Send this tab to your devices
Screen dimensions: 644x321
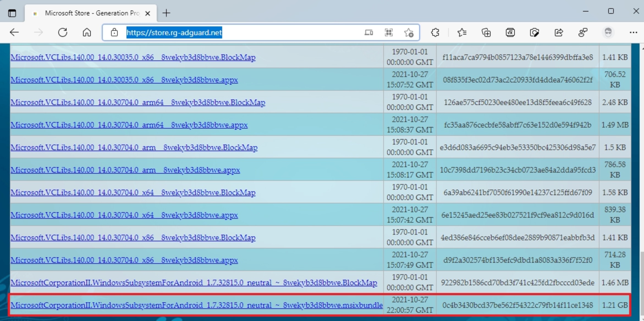point(368,32)
